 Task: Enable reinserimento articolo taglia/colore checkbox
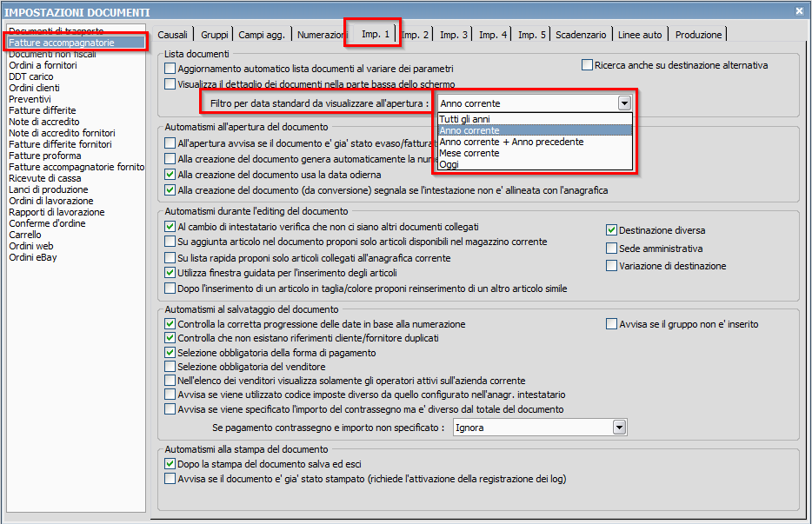(170, 289)
